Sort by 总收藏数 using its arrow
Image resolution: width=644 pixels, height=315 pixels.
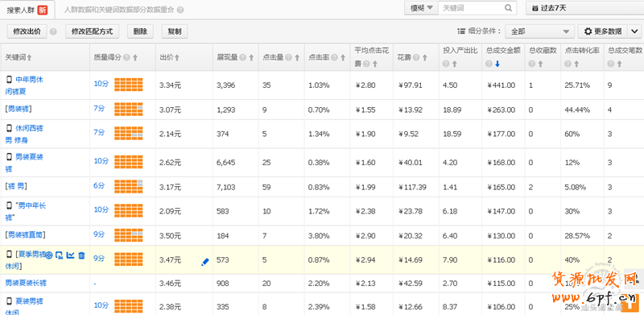[x=540, y=64]
